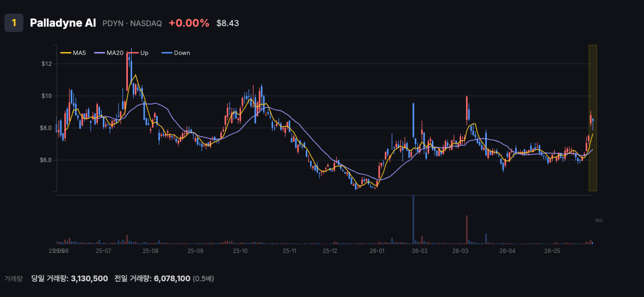Open the Palladyne AI stock title

tap(63, 23)
